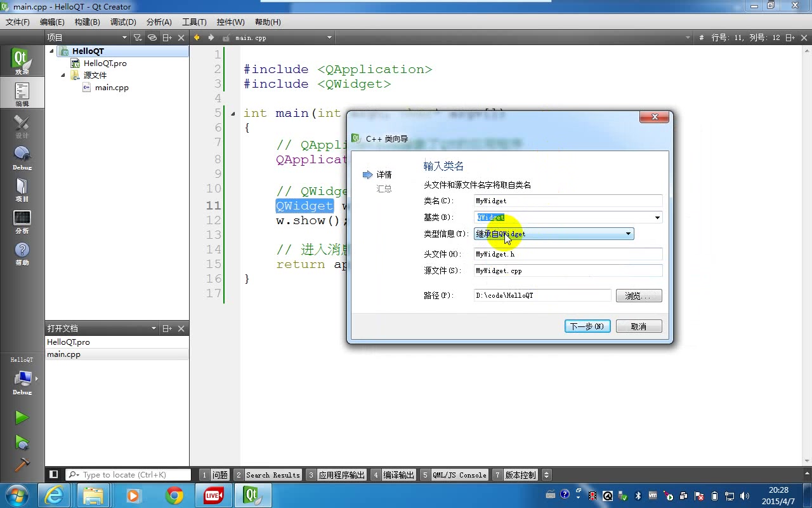The height and width of the screenshot is (508, 812).
Task: Switch to the Edit (编辑) mode
Action: tap(22, 94)
